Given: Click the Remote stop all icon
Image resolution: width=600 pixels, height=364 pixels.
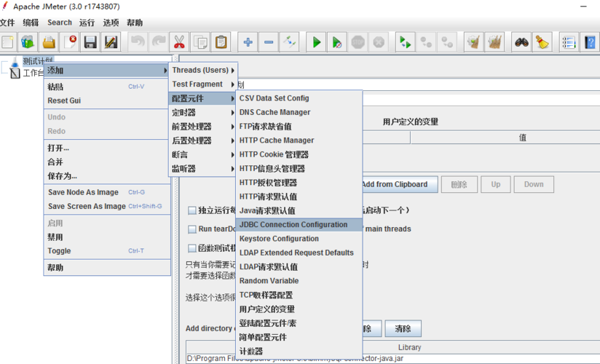Looking at the screenshot, I should coord(426,41).
